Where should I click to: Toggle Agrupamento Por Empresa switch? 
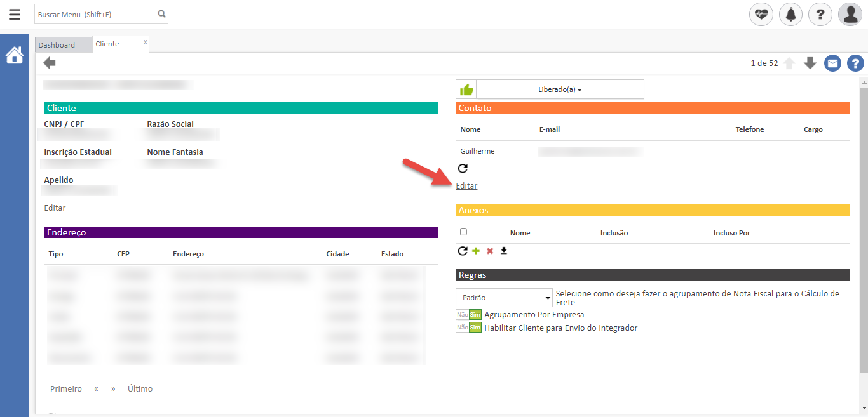468,314
